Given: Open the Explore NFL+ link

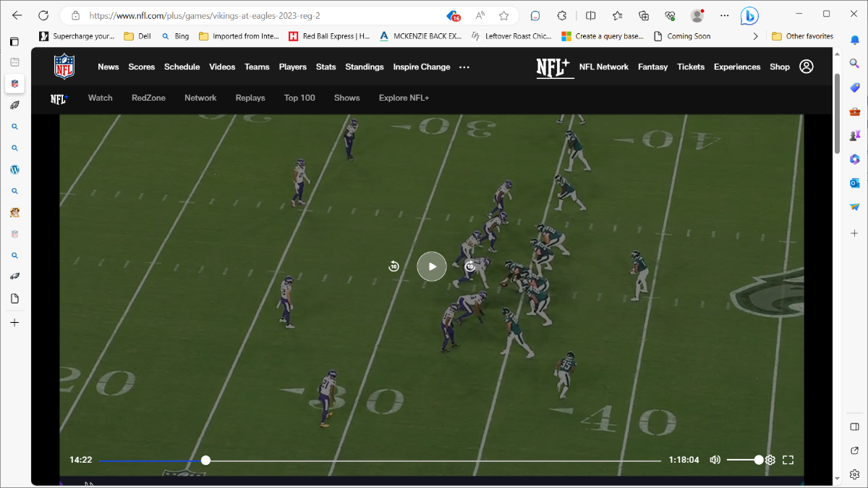Looking at the screenshot, I should [x=404, y=98].
